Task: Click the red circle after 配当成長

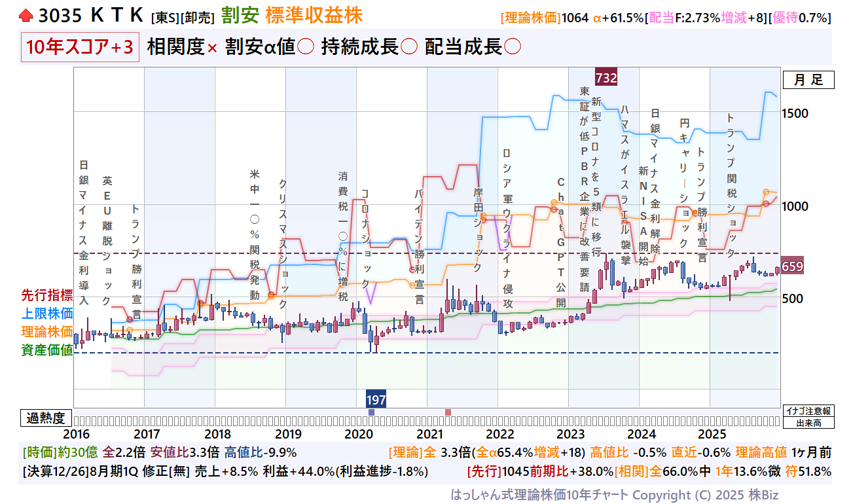Action: tap(513, 48)
